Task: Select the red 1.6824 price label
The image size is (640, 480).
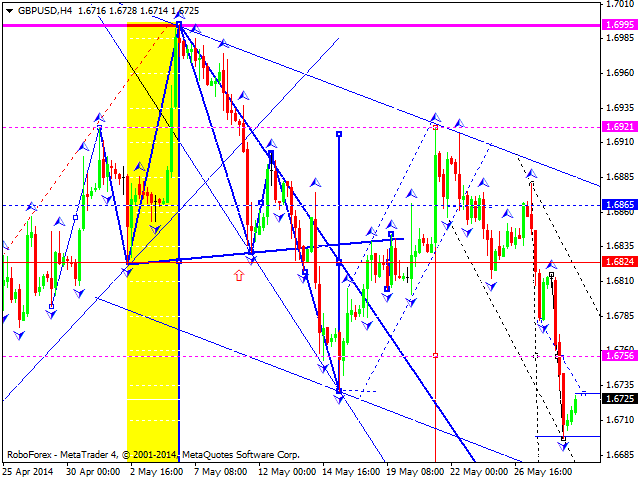Action: tap(620, 262)
